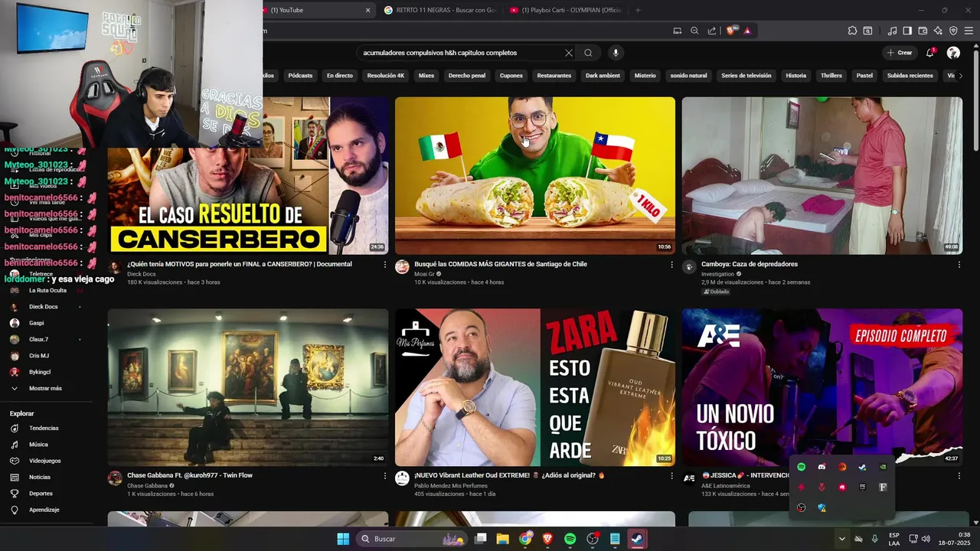980x551 pixels.
Task: Select the Thrillers category chip
Action: click(831, 76)
